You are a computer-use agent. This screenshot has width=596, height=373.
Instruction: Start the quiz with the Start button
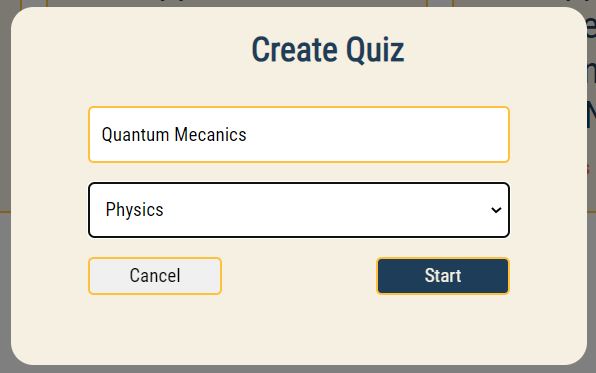point(443,276)
